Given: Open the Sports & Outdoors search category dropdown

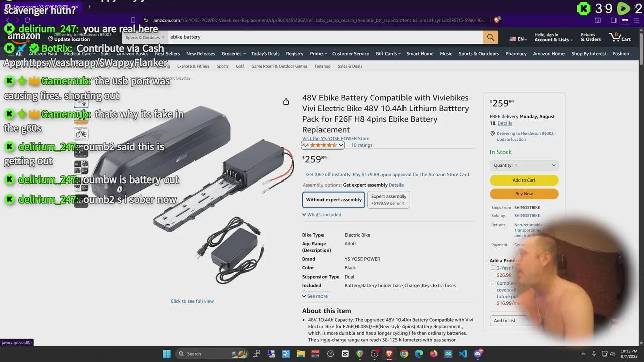Looking at the screenshot, I should [145, 37].
